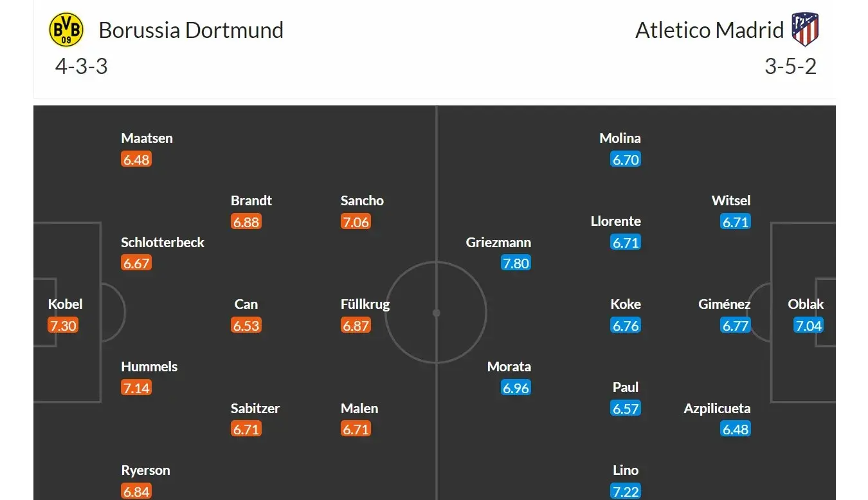Open the Borussia Dortmund team name link
The width and height of the screenshot is (868, 500).
(191, 30)
